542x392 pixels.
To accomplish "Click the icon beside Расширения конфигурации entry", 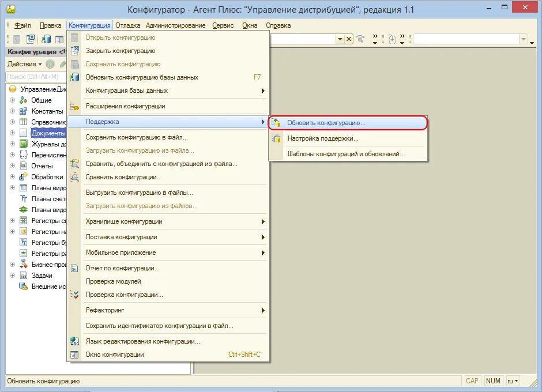I will click(x=74, y=106).
